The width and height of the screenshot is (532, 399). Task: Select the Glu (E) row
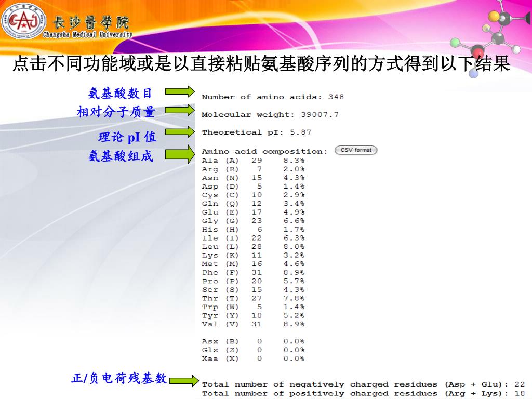click(x=253, y=212)
